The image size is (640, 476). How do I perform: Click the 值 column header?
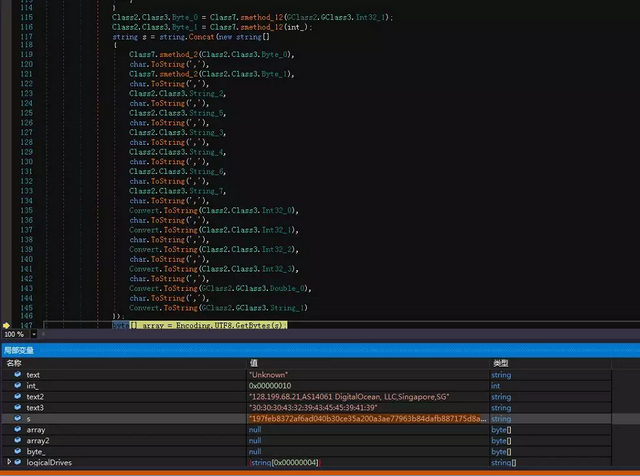[253, 363]
